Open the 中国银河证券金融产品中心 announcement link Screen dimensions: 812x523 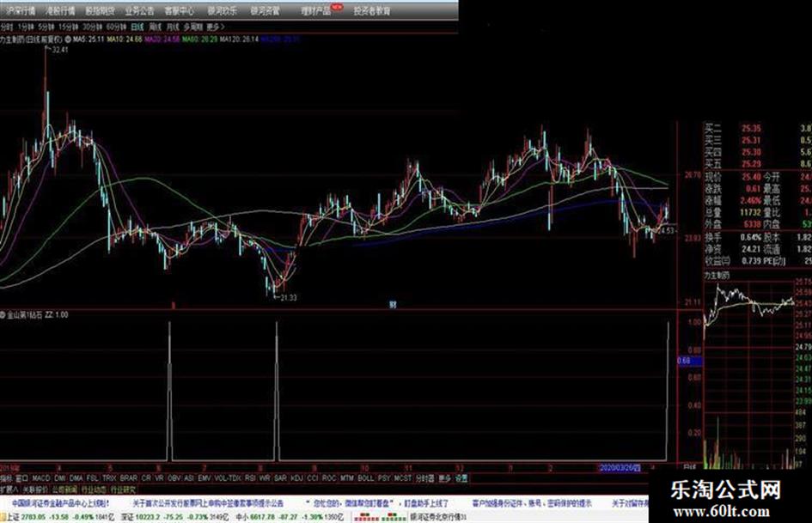point(61,503)
